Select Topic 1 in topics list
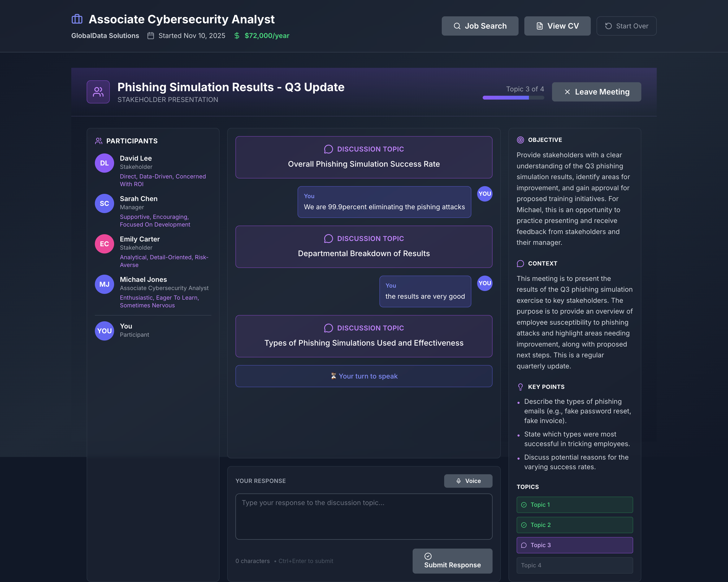This screenshot has width=728, height=582. tap(574, 505)
